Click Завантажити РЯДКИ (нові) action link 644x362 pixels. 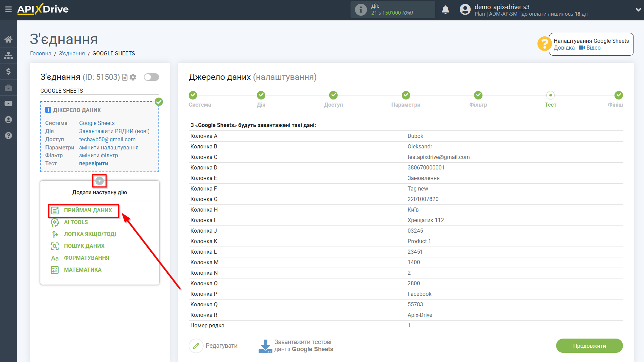(114, 131)
